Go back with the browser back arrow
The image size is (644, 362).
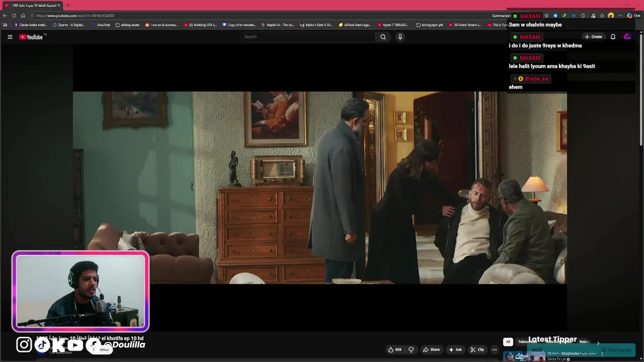coord(5,16)
